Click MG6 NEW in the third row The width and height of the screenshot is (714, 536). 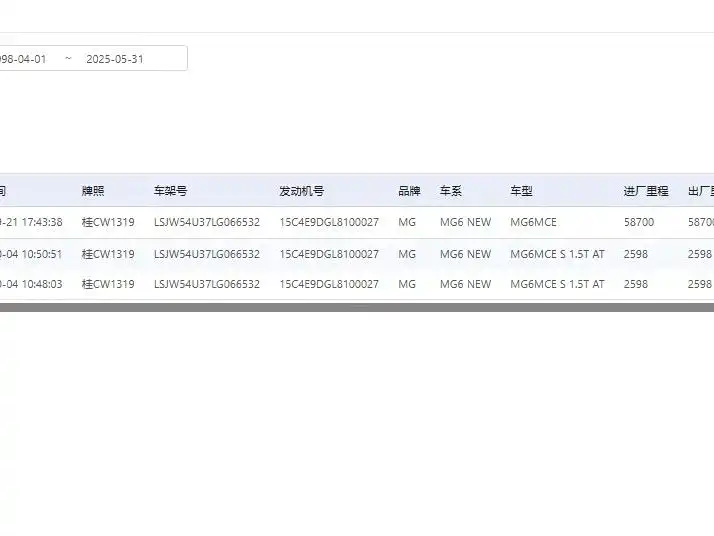(465, 284)
